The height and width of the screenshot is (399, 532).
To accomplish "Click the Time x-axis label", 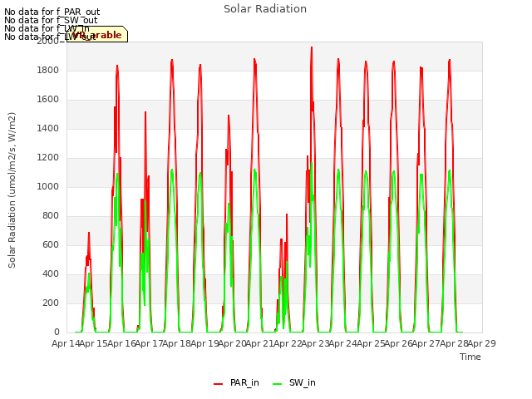I will 470,357.
